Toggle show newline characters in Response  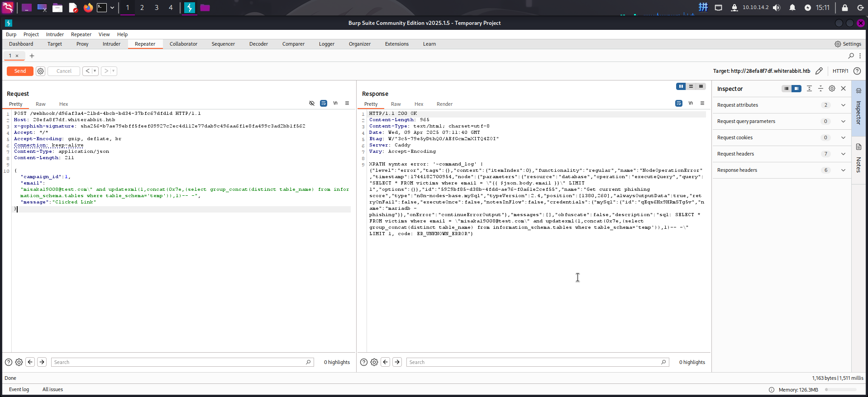point(691,103)
